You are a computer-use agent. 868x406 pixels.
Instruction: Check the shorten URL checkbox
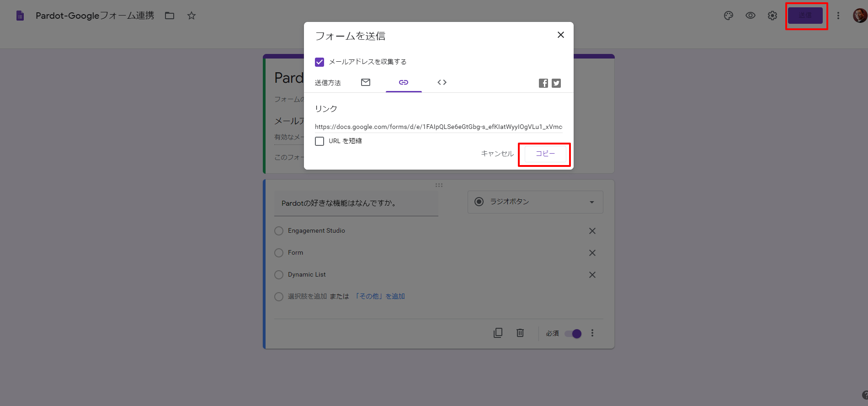[x=320, y=141]
